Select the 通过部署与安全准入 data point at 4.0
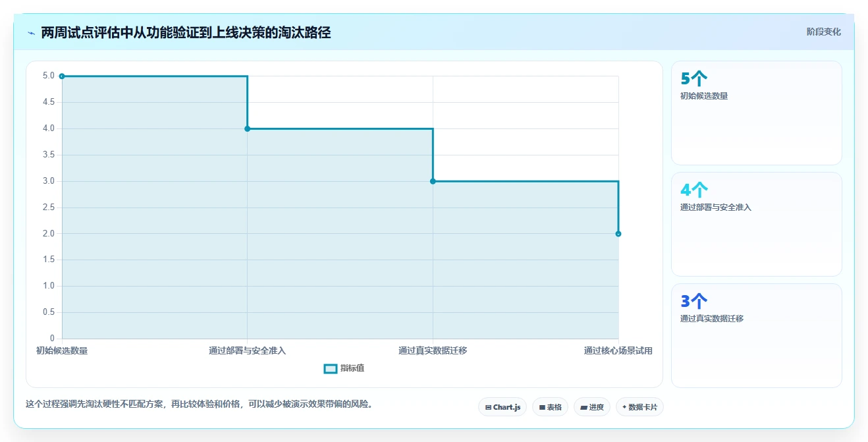Viewport: 868px width, 442px height. click(248, 128)
